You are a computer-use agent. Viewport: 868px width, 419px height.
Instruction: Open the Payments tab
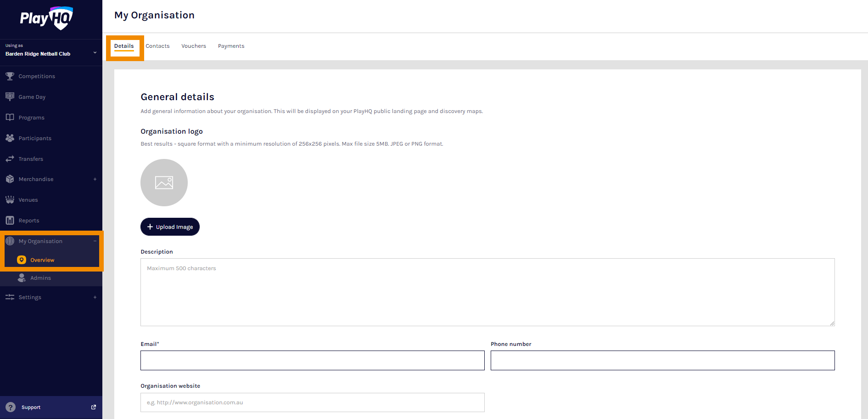pyautogui.click(x=231, y=46)
